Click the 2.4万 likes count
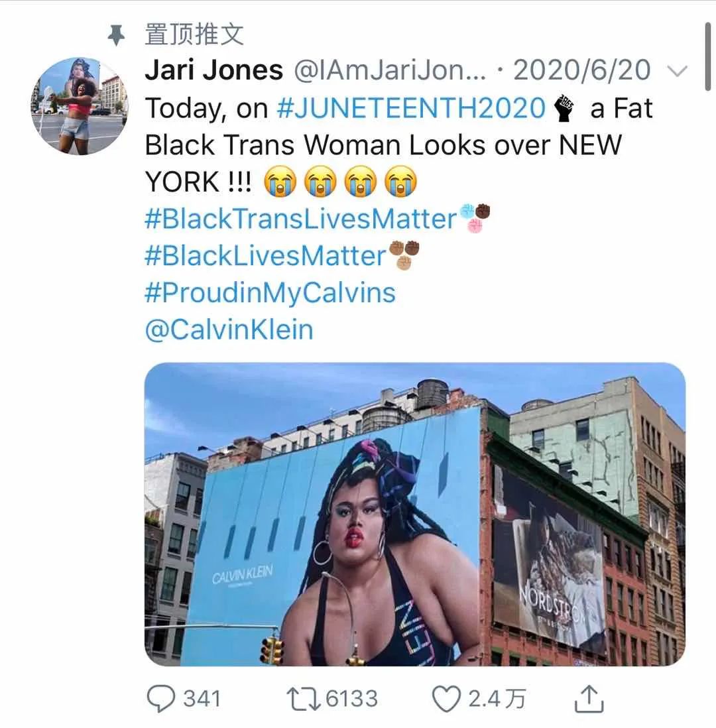Image resolution: width=716 pixels, height=728 pixels. [x=497, y=699]
